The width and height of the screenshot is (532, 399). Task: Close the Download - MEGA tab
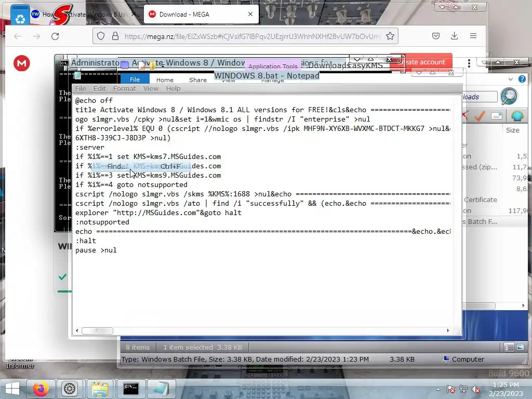[x=250, y=14]
